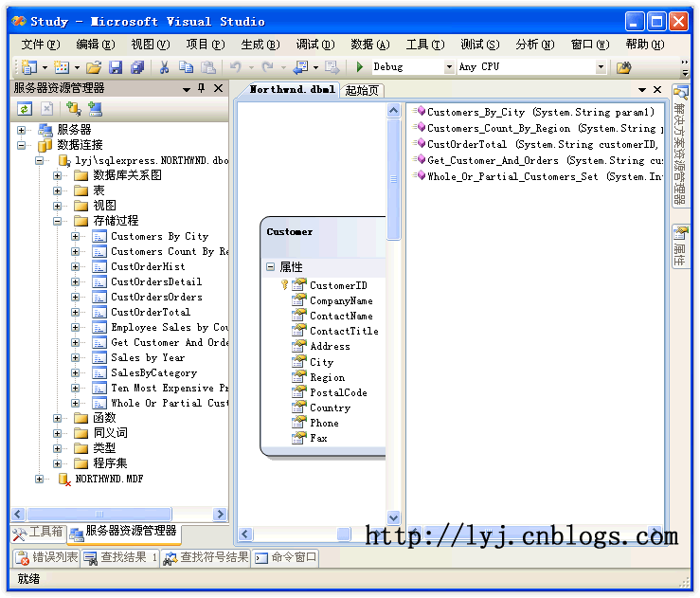Click the Connect to Database icon
Screen dimensions: 700x598
(x=73, y=109)
